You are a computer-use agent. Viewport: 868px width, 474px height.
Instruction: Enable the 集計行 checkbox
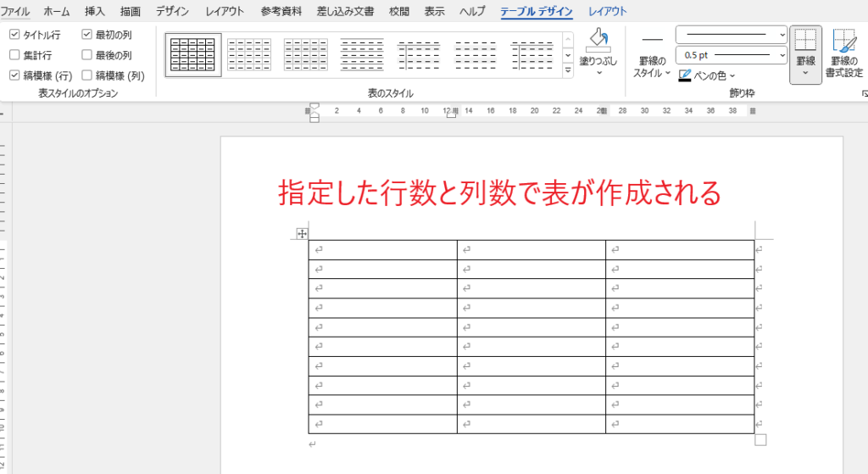tap(15, 55)
